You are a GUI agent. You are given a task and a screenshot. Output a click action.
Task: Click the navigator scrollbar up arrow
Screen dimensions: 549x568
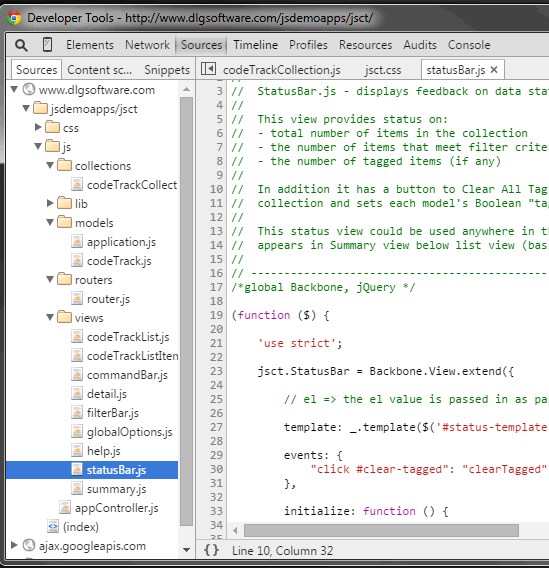(x=187, y=89)
